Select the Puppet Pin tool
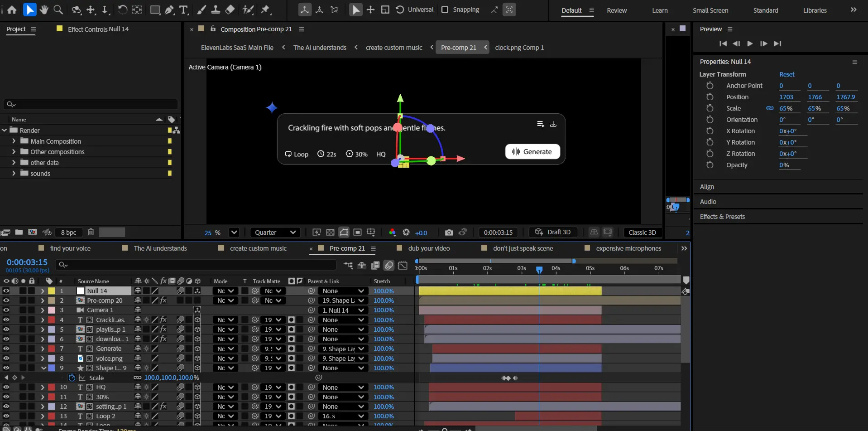This screenshot has height=431, width=868. point(265,10)
